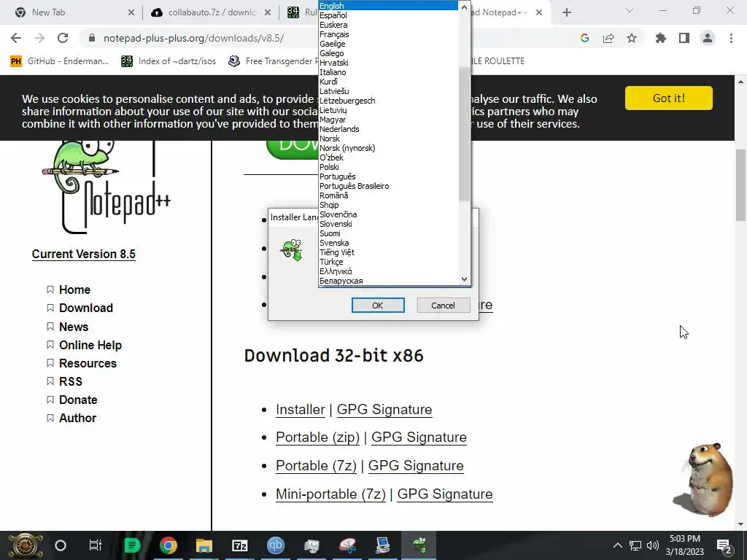Click OK in the Installer Language dialog

click(378, 306)
